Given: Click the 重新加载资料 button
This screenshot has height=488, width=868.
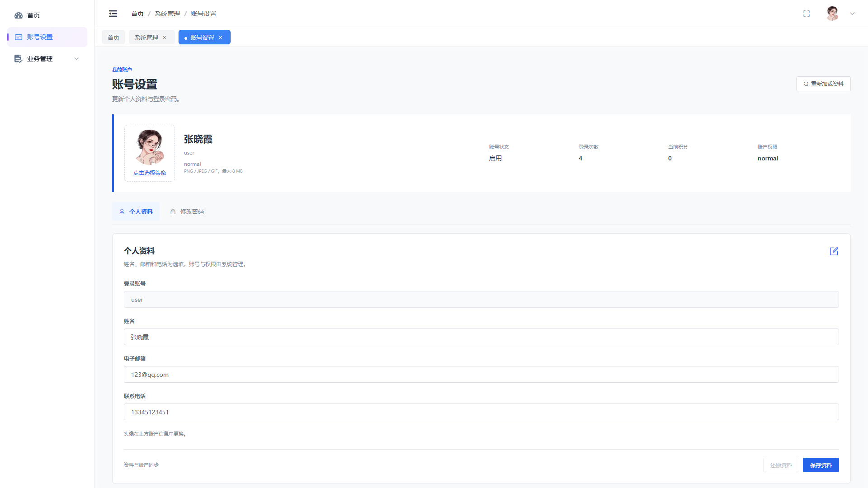Looking at the screenshot, I should [823, 84].
